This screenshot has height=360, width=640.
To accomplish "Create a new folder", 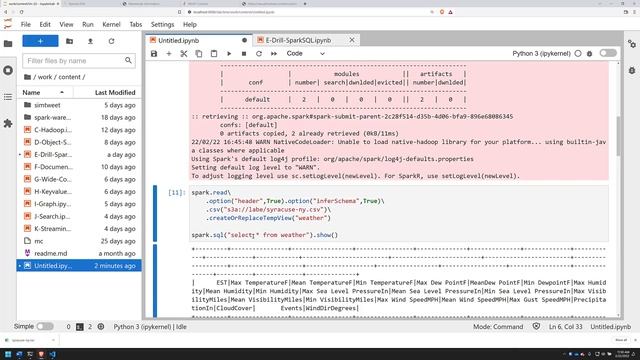I will pyautogui.click(x=69, y=41).
